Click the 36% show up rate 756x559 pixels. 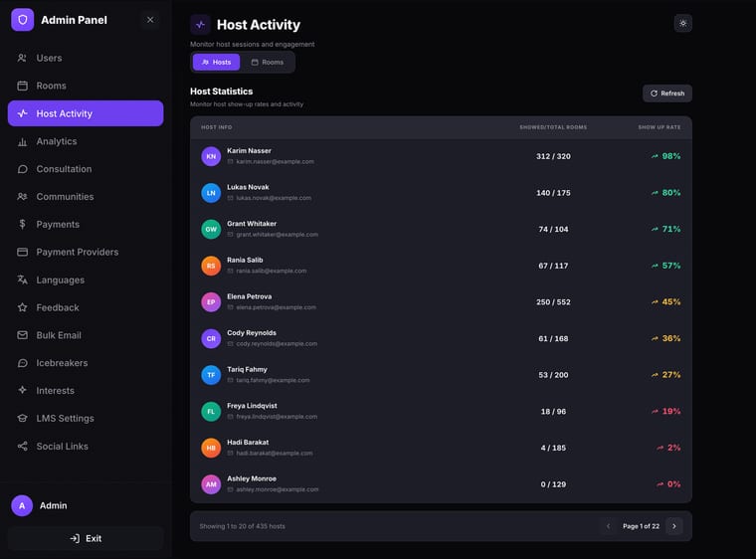click(x=671, y=338)
